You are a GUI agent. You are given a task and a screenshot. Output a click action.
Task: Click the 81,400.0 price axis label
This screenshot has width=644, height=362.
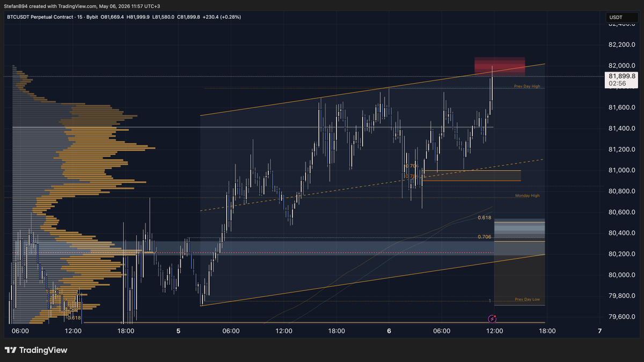622,128
